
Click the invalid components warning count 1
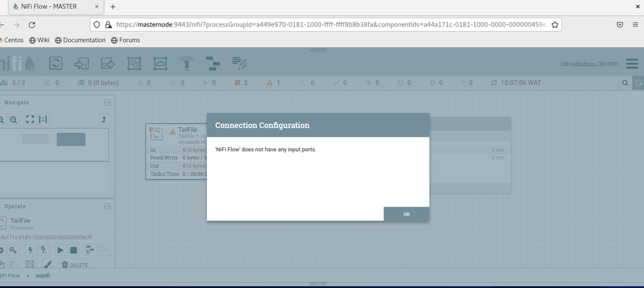click(273, 83)
